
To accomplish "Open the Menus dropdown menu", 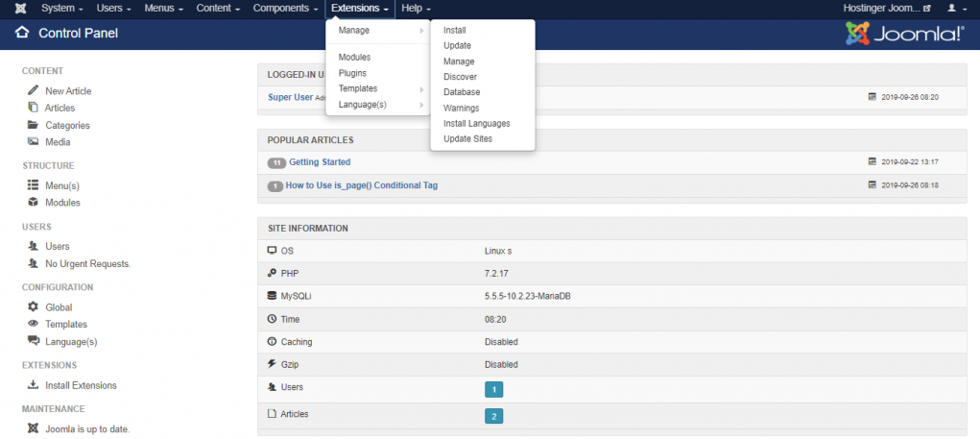I will click(x=163, y=9).
